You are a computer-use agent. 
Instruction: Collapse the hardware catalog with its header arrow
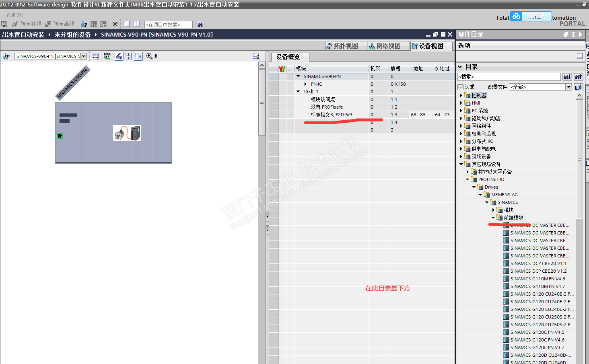pos(581,35)
